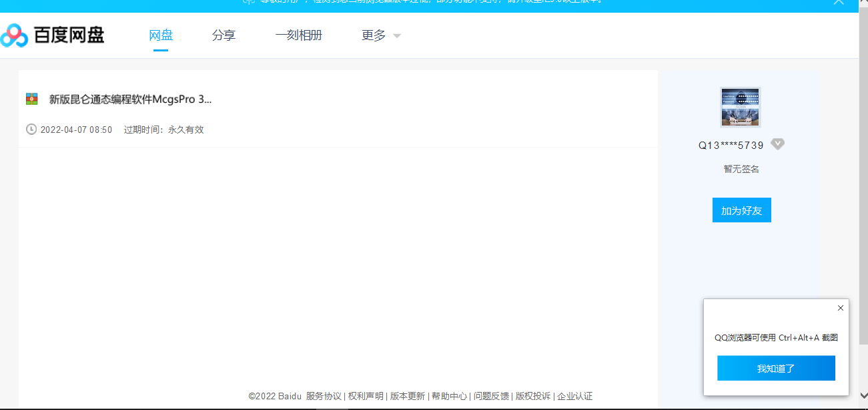The height and width of the screenshot is (410, 868).
Task: Click the Baidu Netdisk logo
Action: (53, 35)
